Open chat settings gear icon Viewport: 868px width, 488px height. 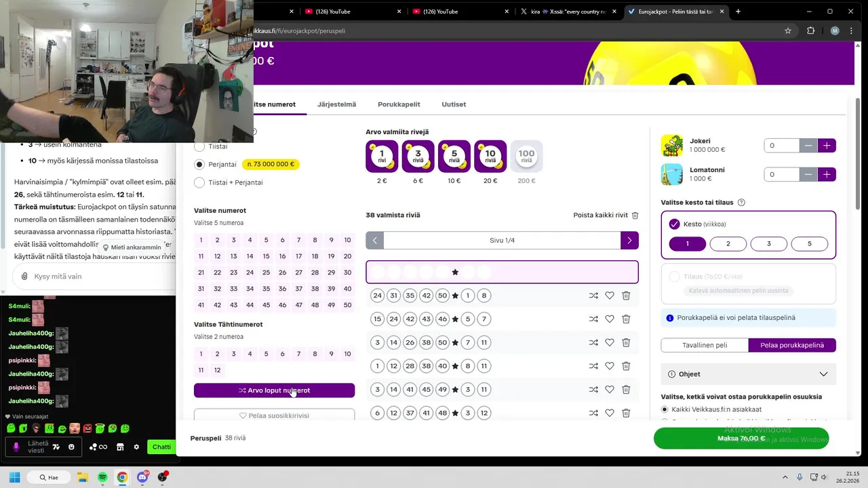(136, 447)
